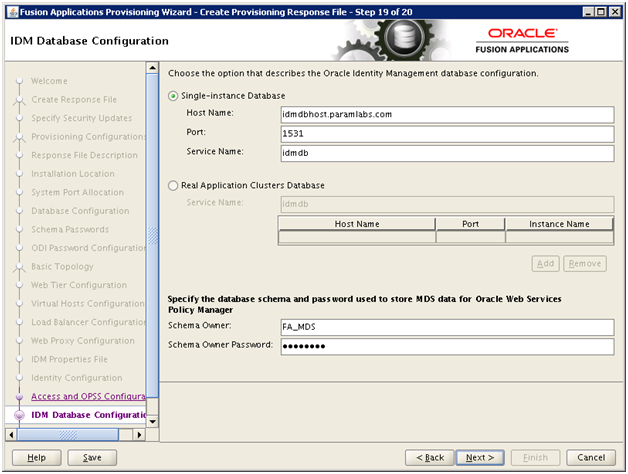
Task: Click the sidebar horizontal scrollbar thumb
Action: [68, 435]
